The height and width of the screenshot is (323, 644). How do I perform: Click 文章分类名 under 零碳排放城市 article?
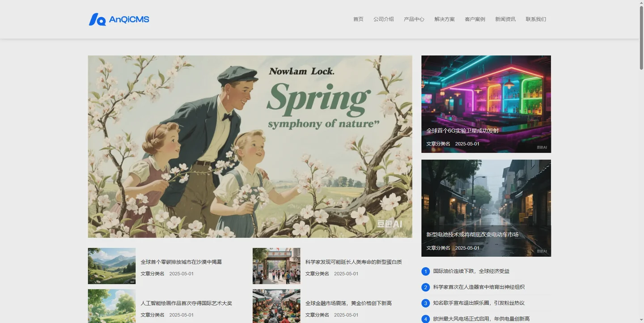coord(153,274)
